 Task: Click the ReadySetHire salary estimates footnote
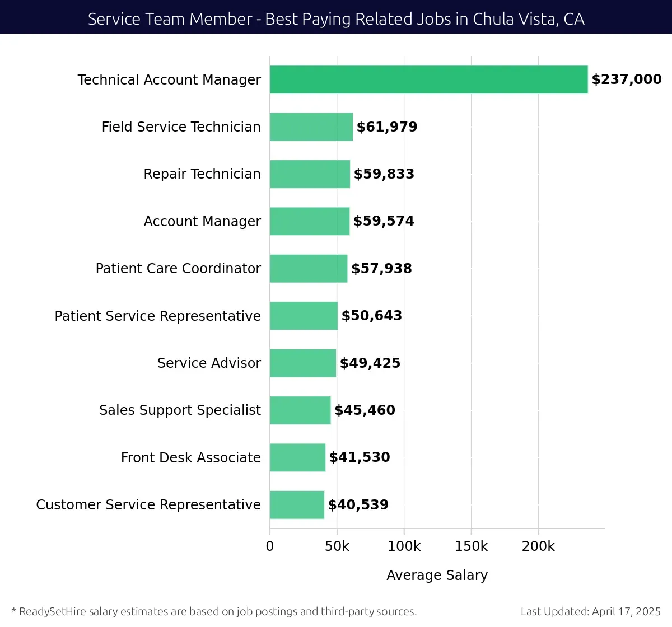coord(214,612)
